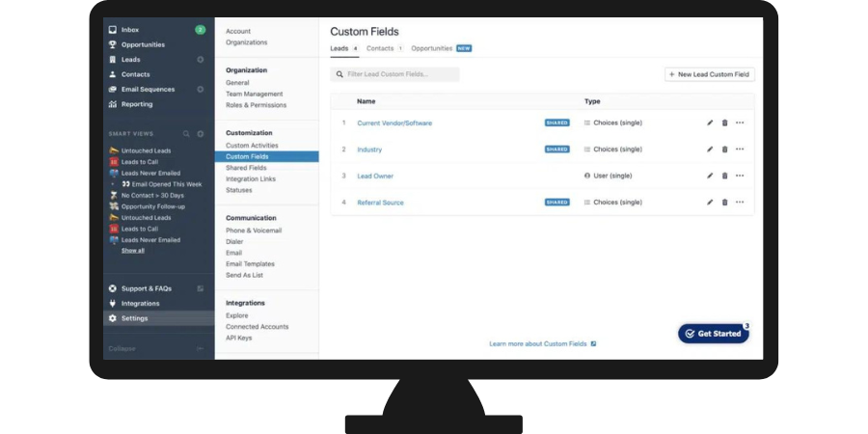868x434 pixels.
Task: Add a new lead with the Leads plus icon
Action: point(201,60)
